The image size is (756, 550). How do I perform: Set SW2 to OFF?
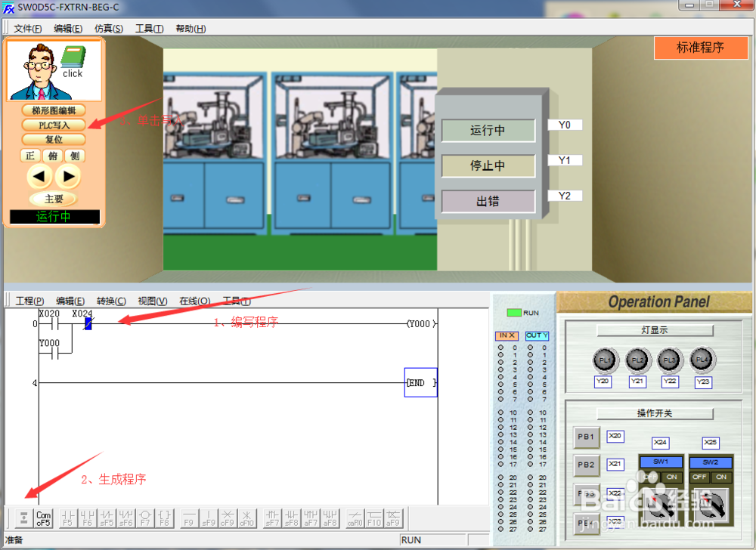click(699, 477)
